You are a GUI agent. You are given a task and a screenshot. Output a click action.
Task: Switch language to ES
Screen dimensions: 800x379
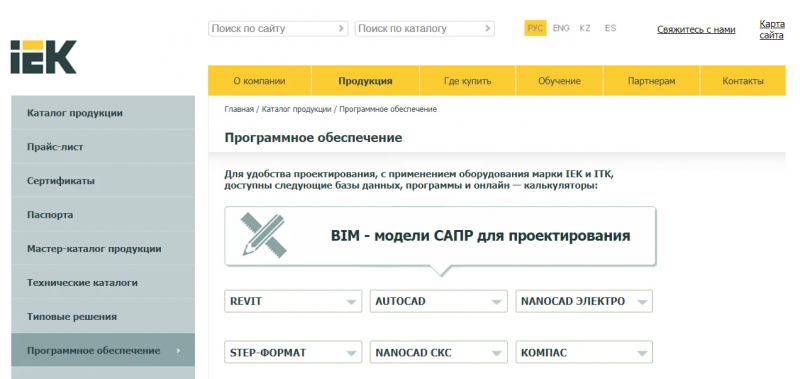tap(610, 28)
